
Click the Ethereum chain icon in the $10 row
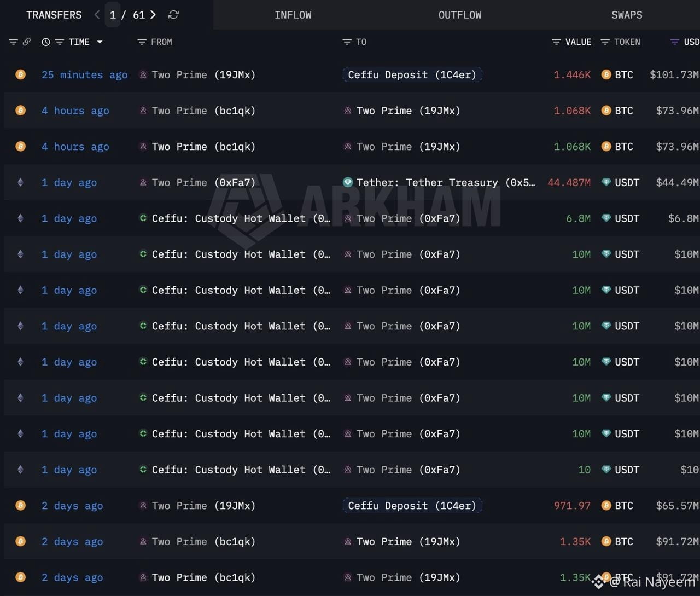(20, 470)
